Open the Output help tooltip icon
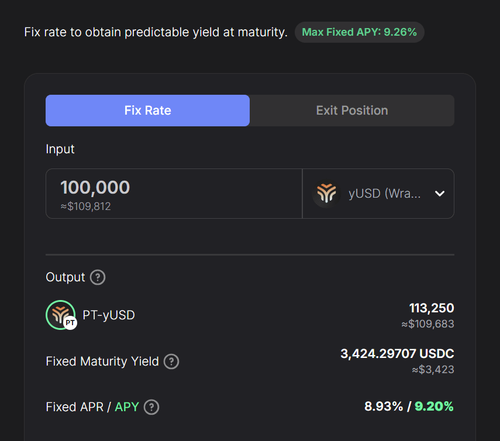The height and width of the screenshot is (441, 500). click(98, 277)
